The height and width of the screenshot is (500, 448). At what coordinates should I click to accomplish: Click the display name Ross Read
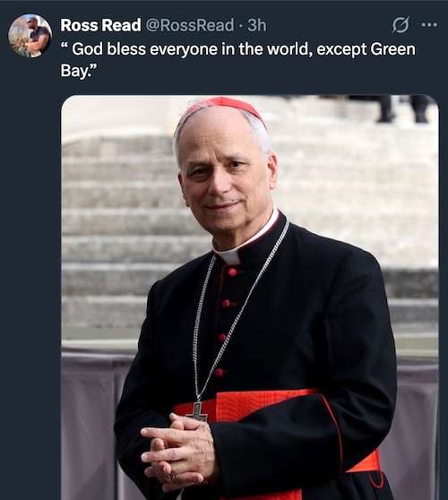point(100,25)
